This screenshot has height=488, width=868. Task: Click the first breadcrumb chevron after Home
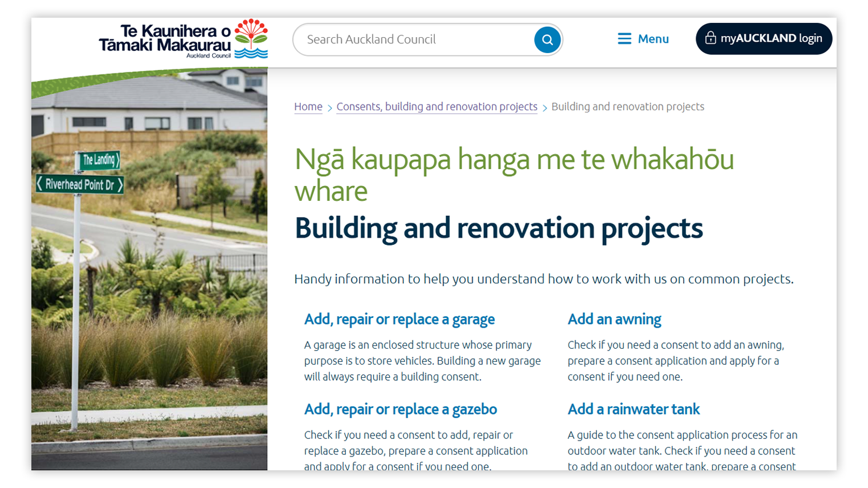[330, 108]
